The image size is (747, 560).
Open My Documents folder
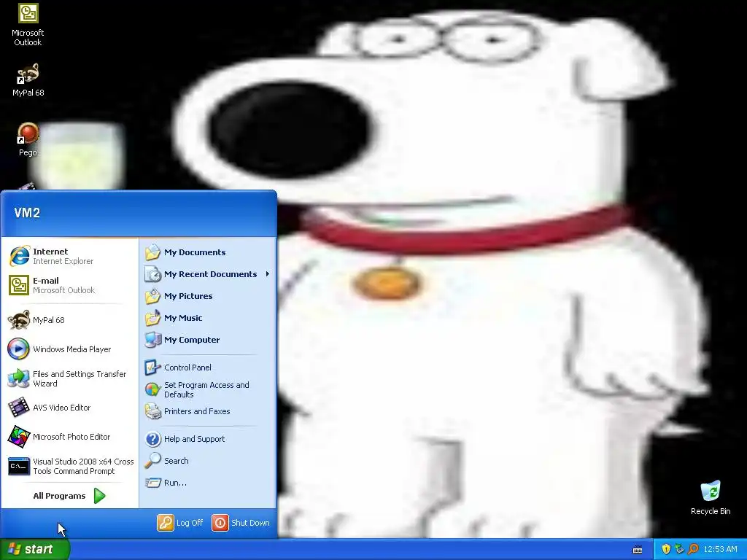208,252
